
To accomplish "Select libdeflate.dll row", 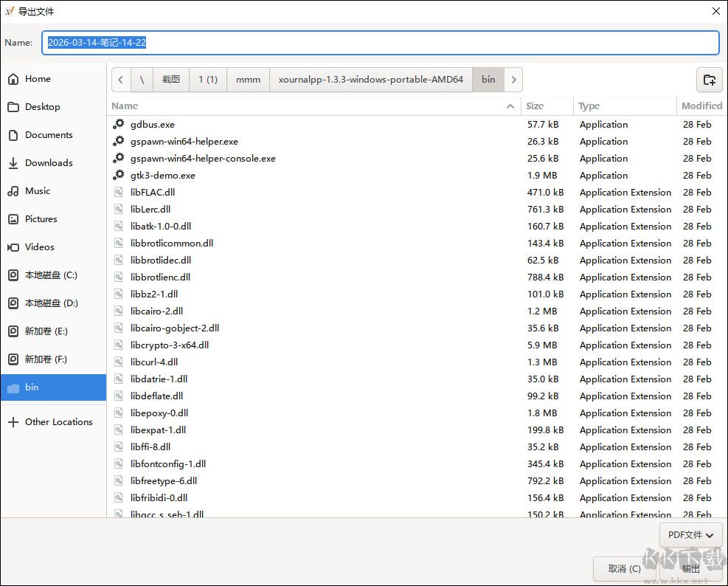I will point(417,396).
